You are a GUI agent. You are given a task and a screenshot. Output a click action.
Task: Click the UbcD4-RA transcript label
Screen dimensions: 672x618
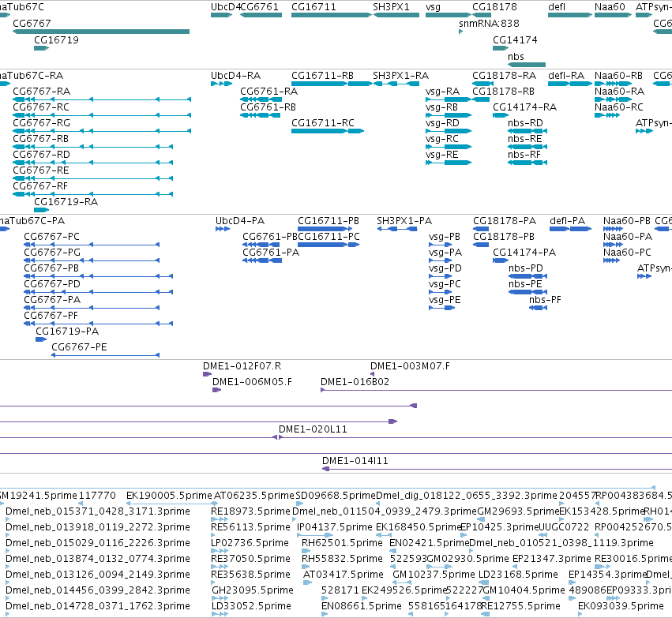coord(236,76)
